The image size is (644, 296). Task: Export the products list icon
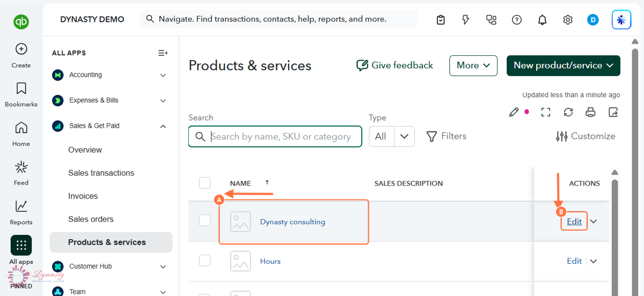(x=613, y=112)
